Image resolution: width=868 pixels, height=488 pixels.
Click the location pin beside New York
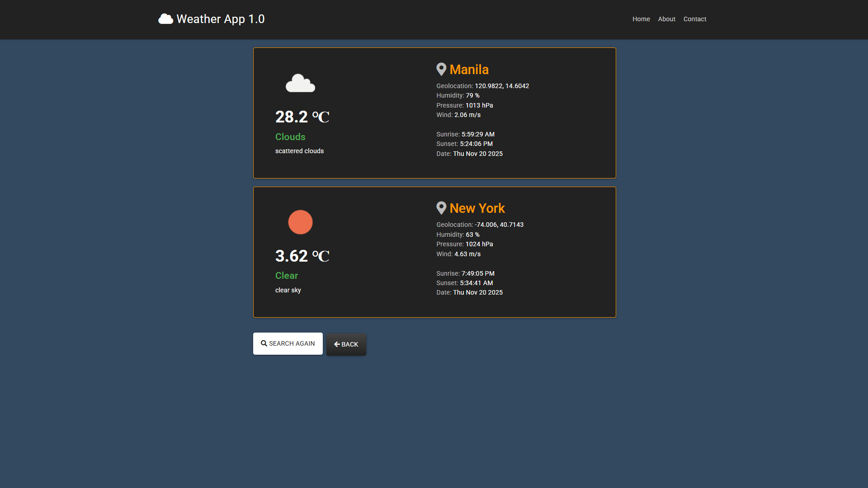coord(441,208)
